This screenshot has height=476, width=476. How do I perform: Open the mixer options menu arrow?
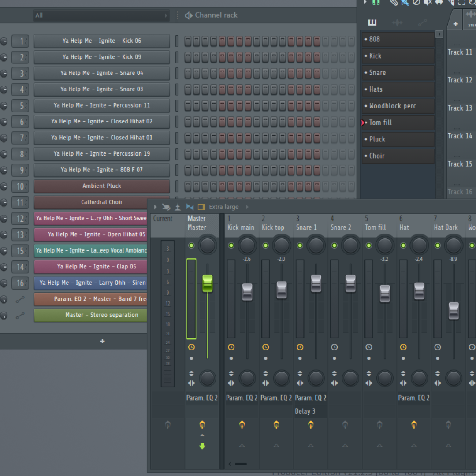[155, 207]
